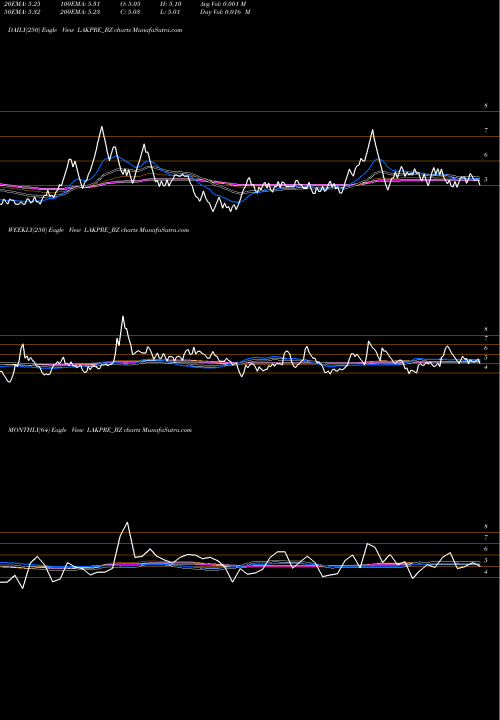Select the open price O: value
The image size is (500, 720).
[x=130, y=4]
